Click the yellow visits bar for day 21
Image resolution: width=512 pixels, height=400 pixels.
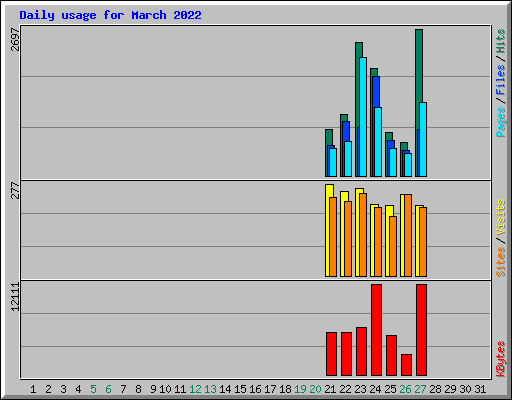(328, 230)
